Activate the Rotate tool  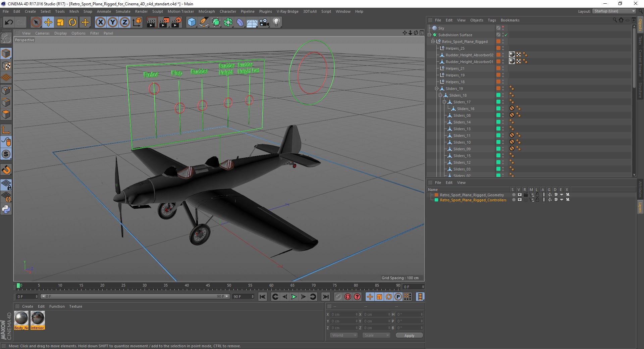coord(72,22)
